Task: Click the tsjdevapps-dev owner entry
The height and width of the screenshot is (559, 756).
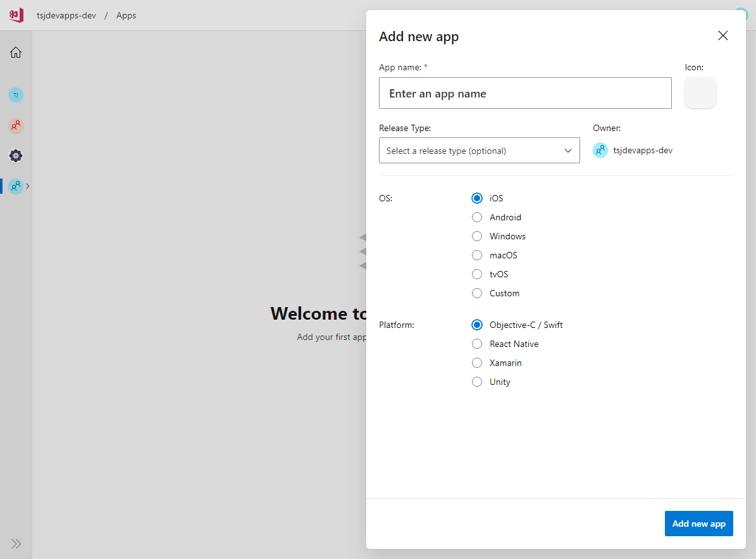Action: coord(633,151)
